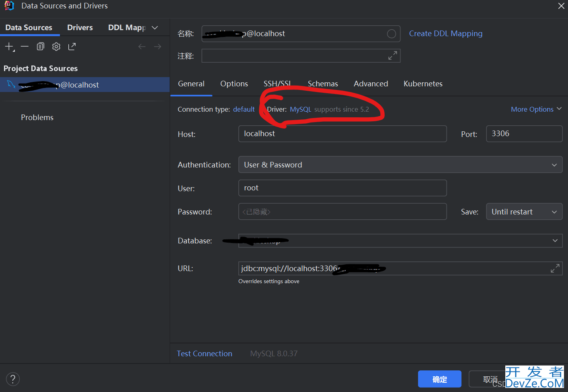Open the color circle in name field
Viewport: 568px width, 392px height.
coord(392,34)
